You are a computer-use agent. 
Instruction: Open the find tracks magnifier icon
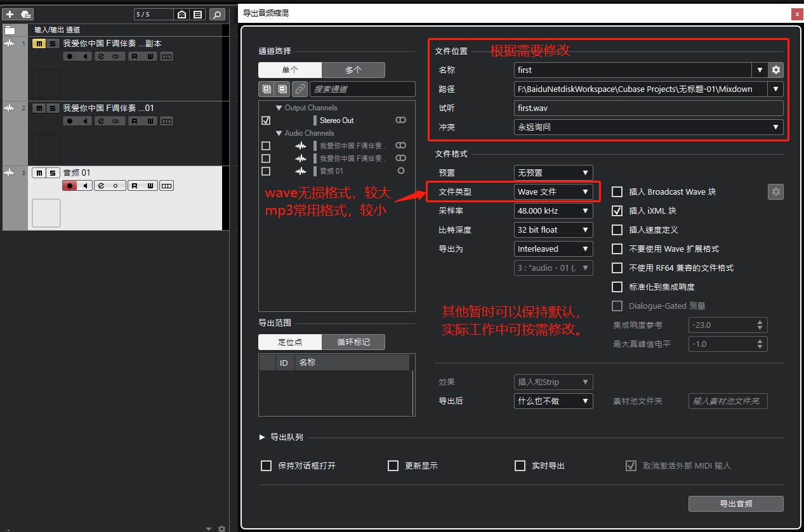[x=217, y=14]
